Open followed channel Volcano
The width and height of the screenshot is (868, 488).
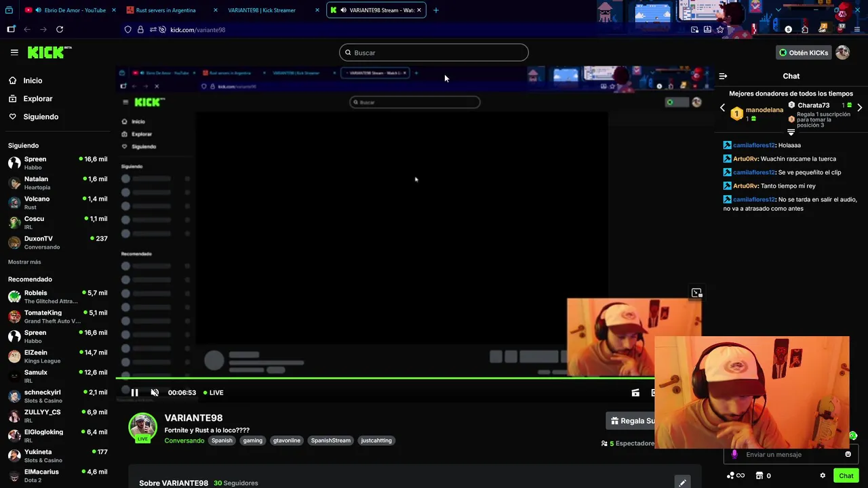pos(58,203)
